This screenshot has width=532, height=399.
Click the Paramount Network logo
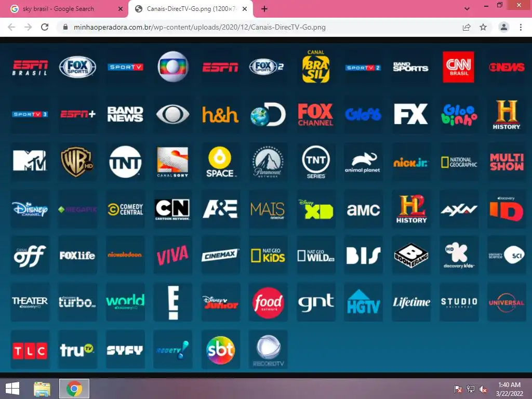(268, 162)
